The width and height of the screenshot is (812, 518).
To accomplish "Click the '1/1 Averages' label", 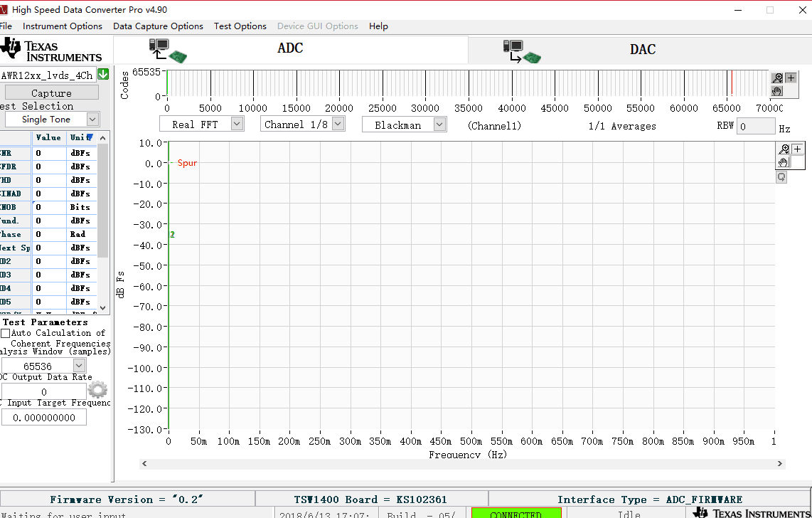I will tap(622, 126).
